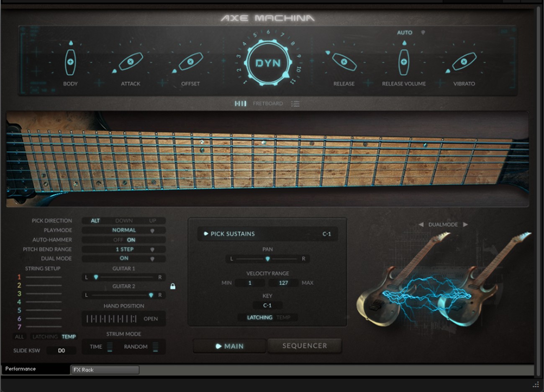544x392 pixels.
Task: Click OPEN next to Hand Position
Action: [151, 318]
